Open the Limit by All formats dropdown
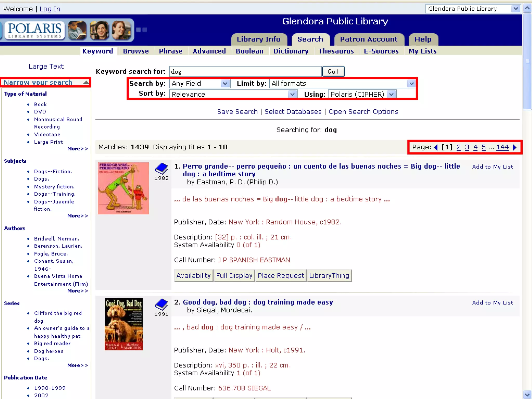Image resolution: width=532 pixels, height=399 pixels. [x=411, y=84]
